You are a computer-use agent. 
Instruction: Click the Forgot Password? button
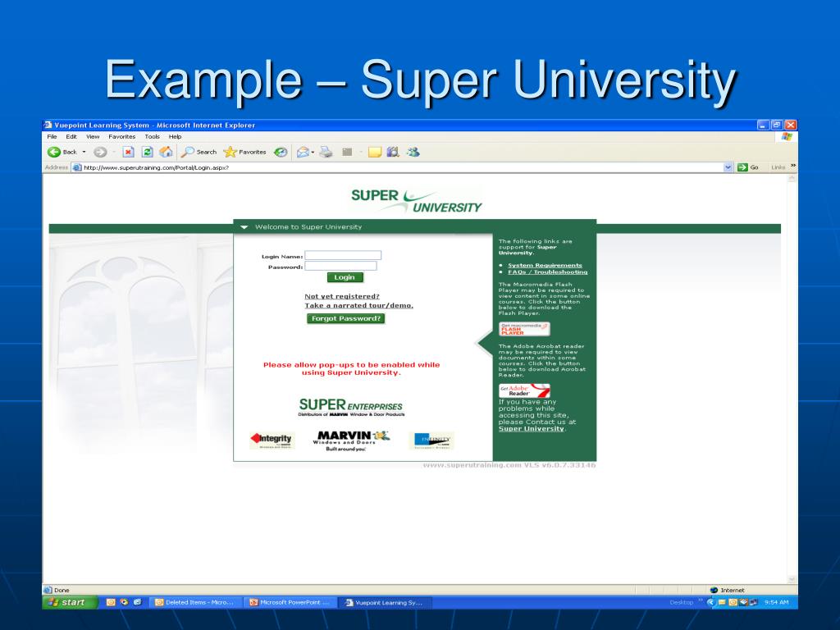pyautogui.click(x=345, y=318)
